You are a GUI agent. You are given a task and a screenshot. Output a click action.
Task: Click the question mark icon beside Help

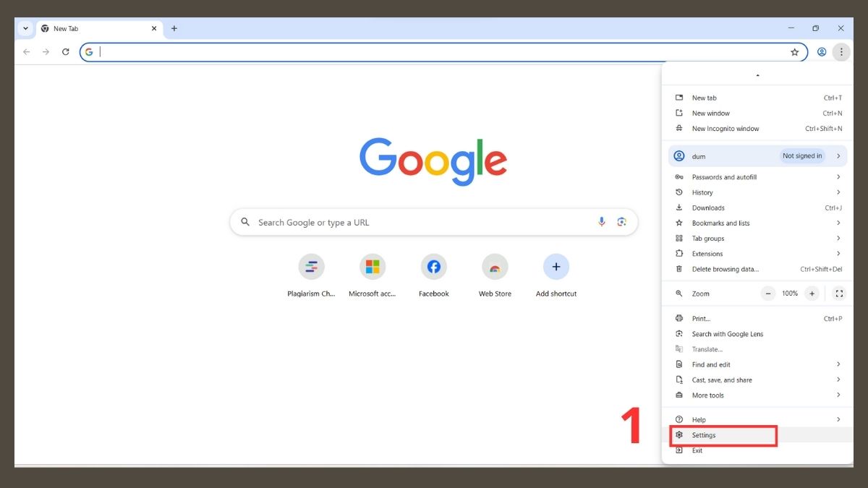[x=679, y=420]
